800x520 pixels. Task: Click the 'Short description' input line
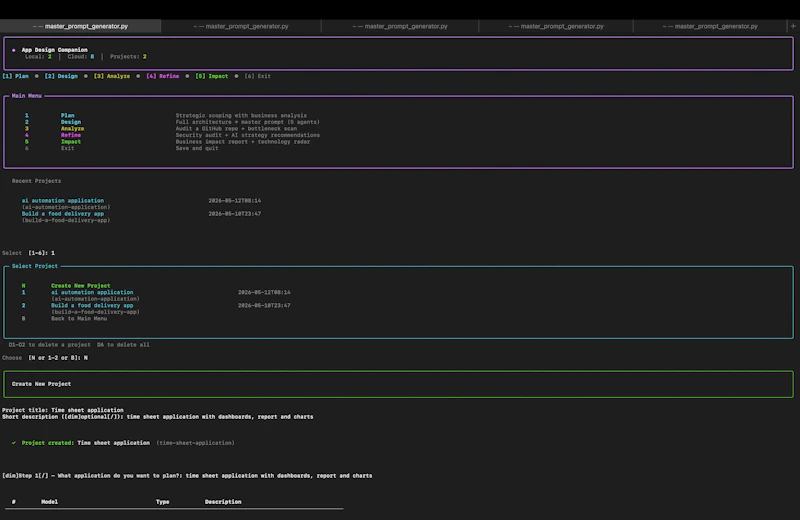point(158,417)
